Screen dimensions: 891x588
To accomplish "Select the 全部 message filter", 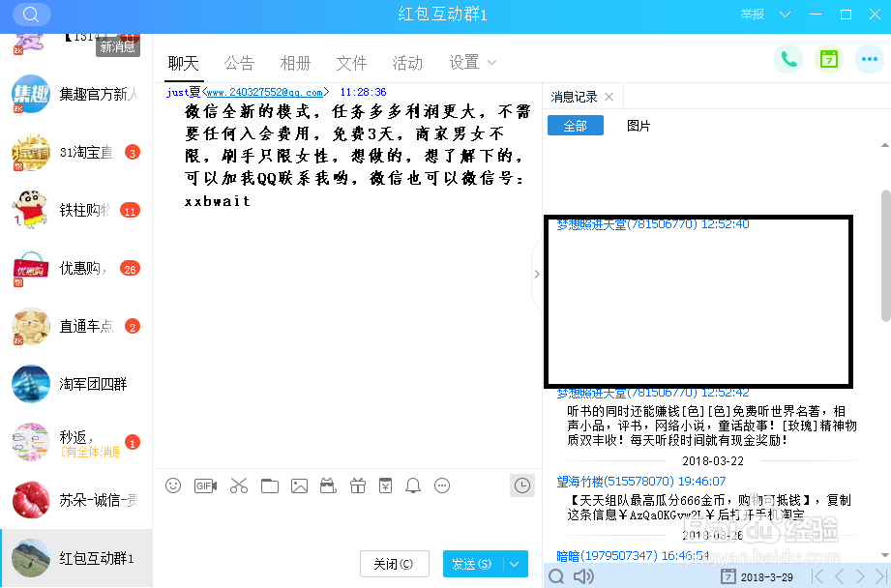I will [575, 126].
